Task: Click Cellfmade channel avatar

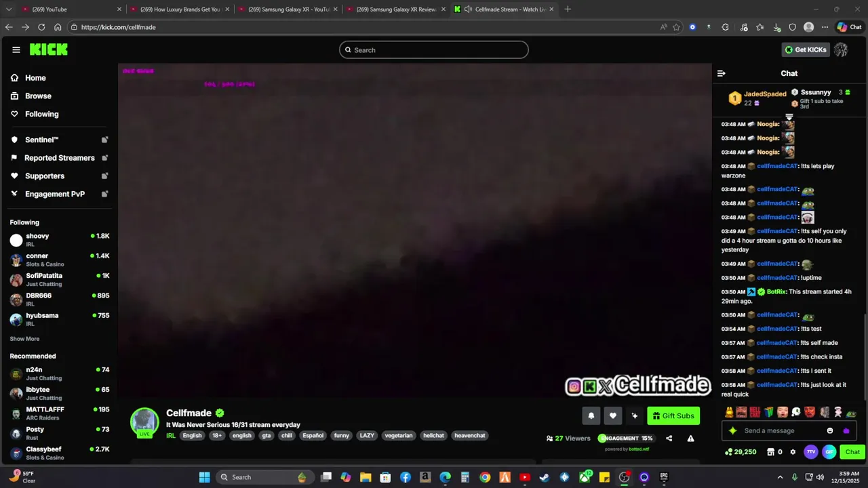Action: [144, 422]
